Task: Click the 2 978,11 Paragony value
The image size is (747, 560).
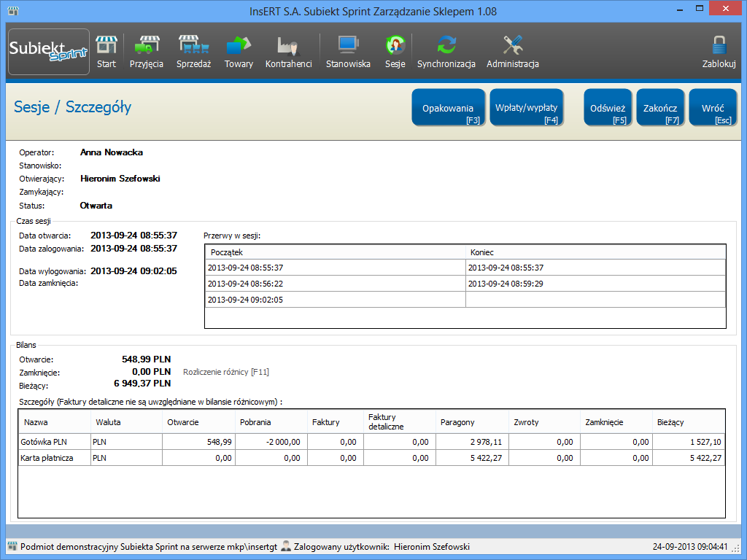Action: click(486, 442)
